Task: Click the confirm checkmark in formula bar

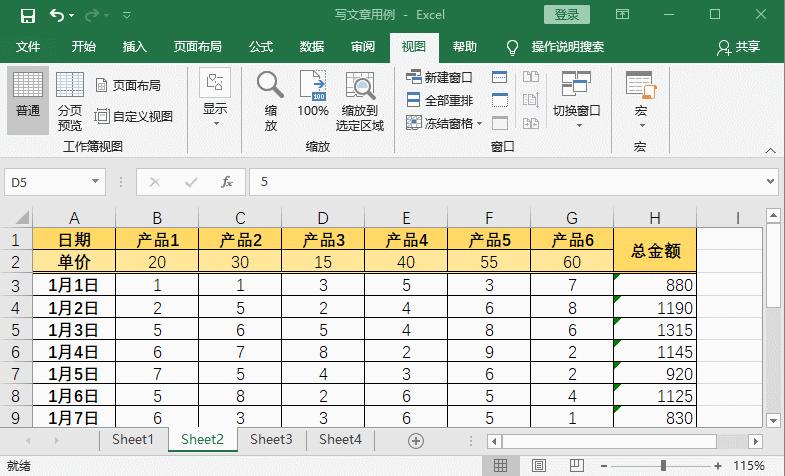Action: (191, 182)
